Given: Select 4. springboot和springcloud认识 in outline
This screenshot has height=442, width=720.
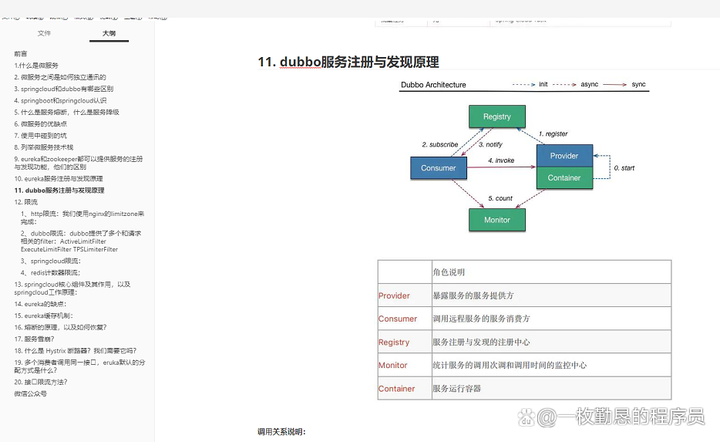Looking at the screenshot, I should click(x=61, y=101).
